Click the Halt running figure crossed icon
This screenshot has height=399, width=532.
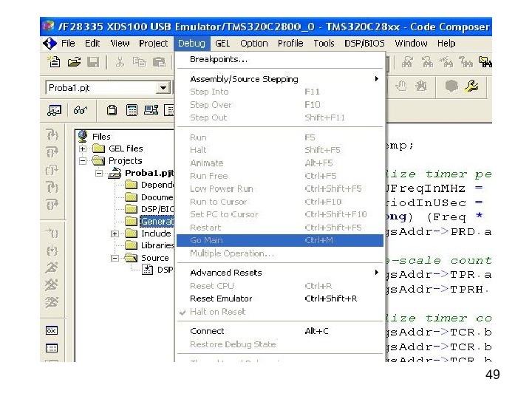(52, 284)
